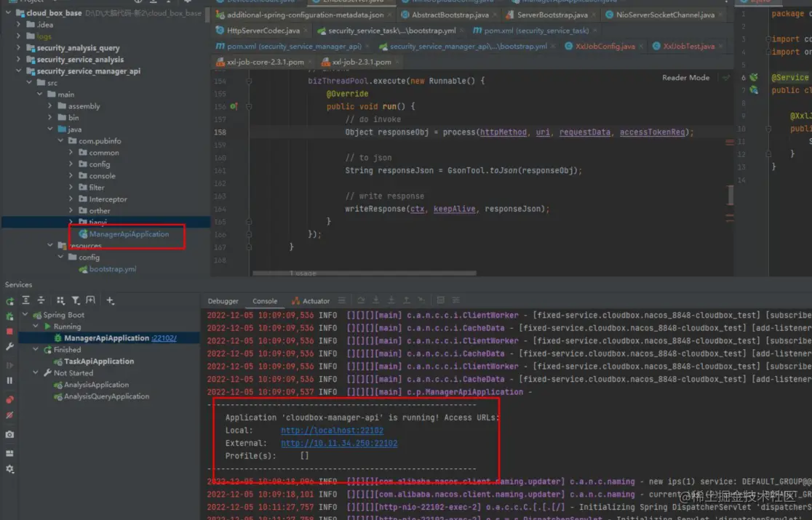Click Run to Cursor debugger icon
The height and width of the screenshot is (520, 812).
(421, 300)
